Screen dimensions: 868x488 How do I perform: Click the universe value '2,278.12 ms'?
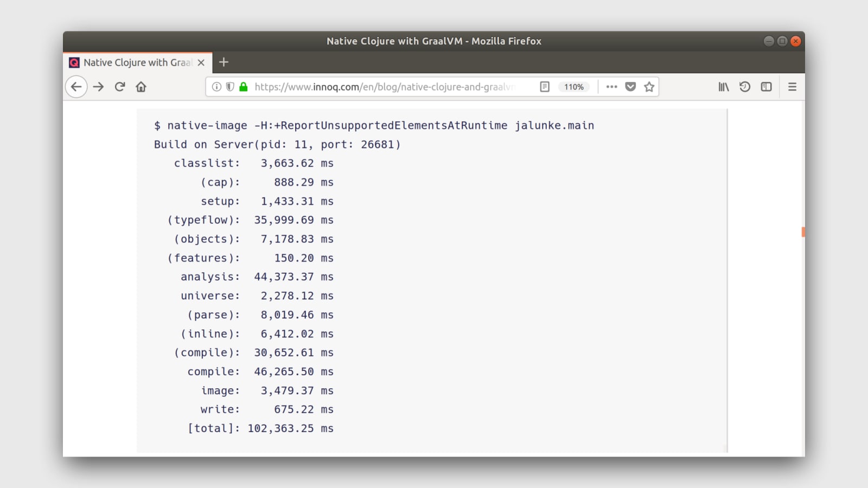coord(297,296)
